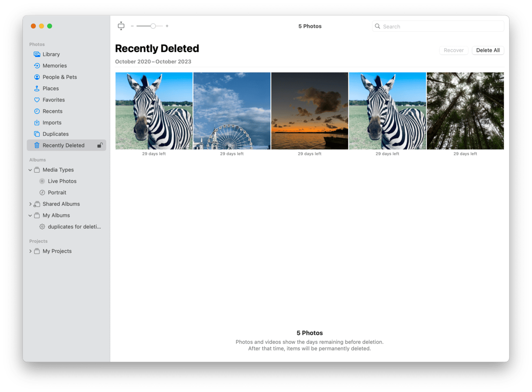This screenshot has width=532, height=392.
Task: Click the Portrait aperture icon
Action: pos(42,192)
